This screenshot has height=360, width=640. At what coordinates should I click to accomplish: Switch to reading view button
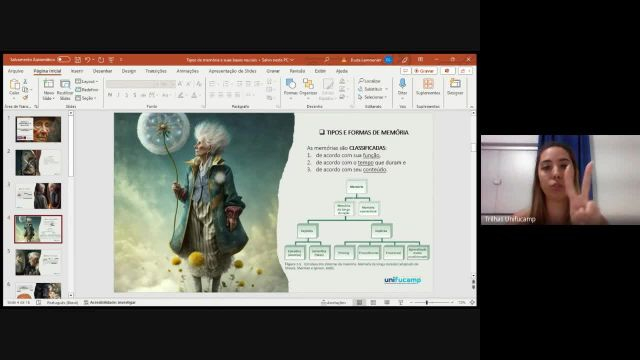click(x=387, y=302)
